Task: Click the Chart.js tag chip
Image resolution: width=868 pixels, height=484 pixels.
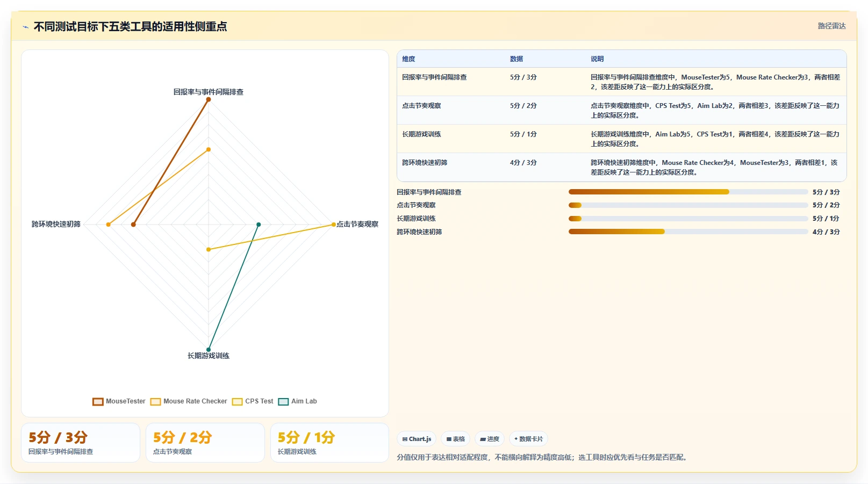Action: [417, 439]
